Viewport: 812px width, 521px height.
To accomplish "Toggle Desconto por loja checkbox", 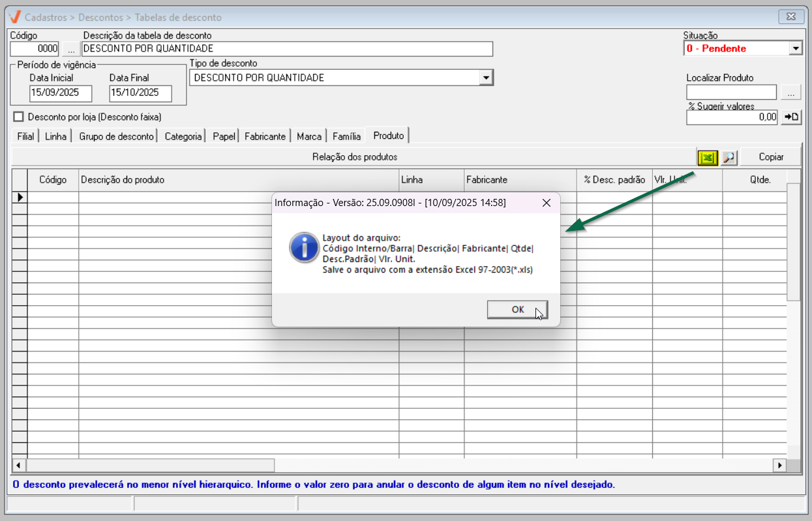I will click(19, 117).
